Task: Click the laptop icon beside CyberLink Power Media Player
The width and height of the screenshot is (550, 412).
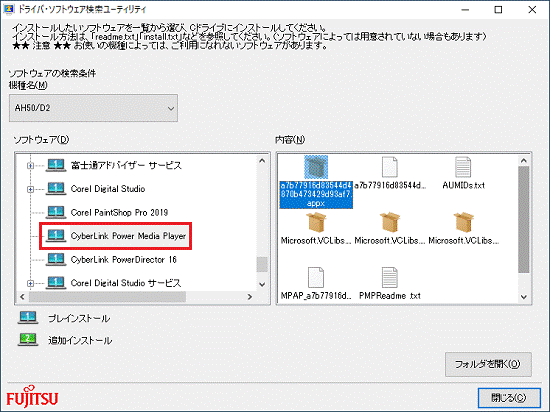Action: click(x=56, y=236)
